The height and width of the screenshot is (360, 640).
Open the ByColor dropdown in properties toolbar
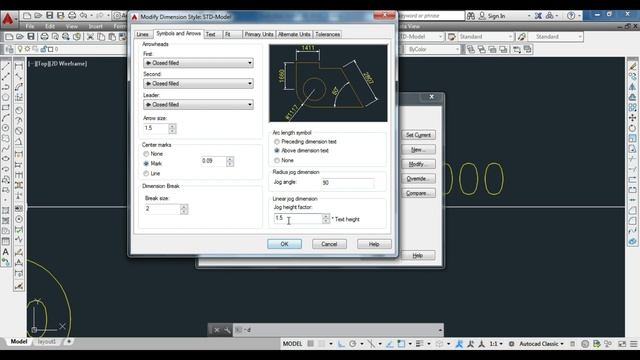433,49
